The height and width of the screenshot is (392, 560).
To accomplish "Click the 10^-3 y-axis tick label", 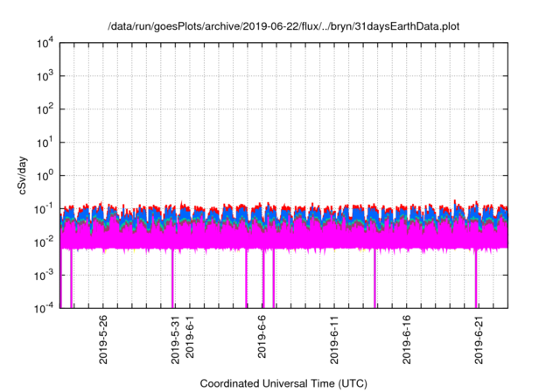I will coord(45,276).
